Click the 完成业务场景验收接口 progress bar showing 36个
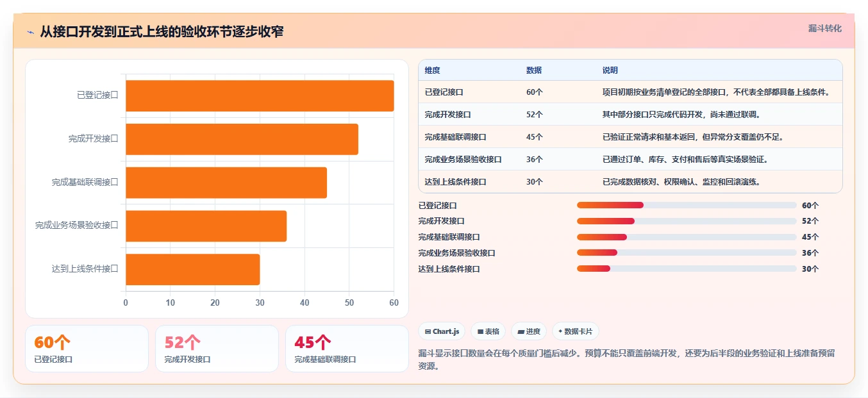 point(687,253)
